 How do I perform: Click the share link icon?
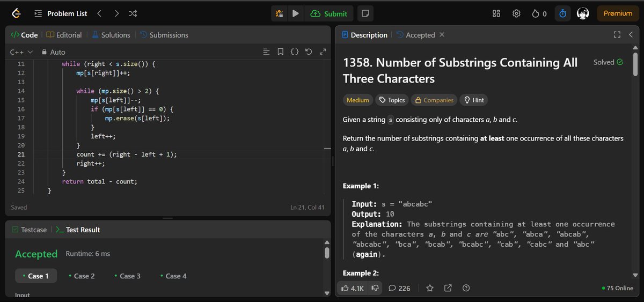click(448, 288)
